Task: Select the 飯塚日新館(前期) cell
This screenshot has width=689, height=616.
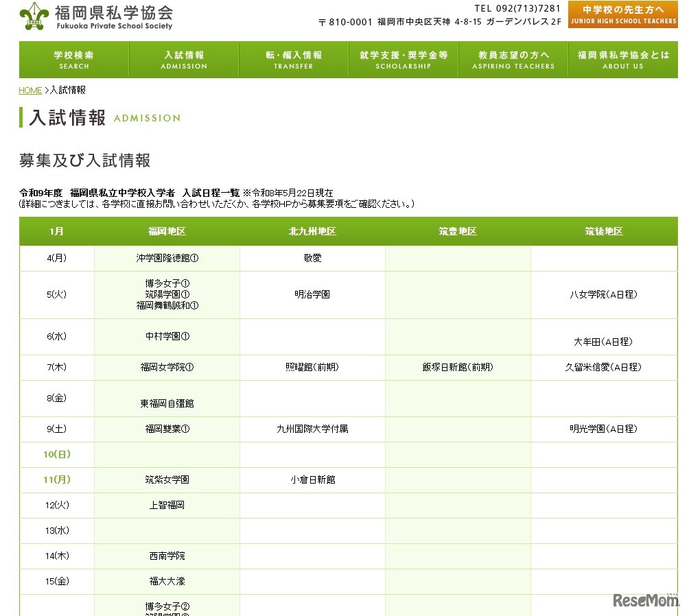Action: [458, 367]
